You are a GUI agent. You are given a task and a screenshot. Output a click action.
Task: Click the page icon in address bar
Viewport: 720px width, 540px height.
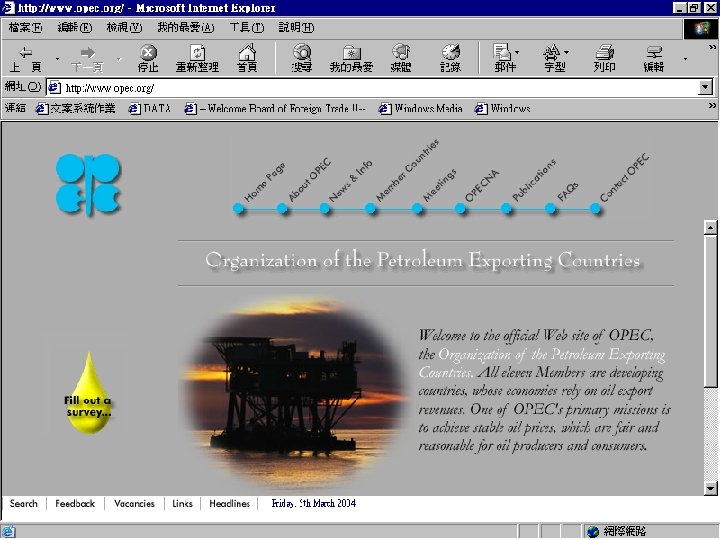(x=55, y=87)
